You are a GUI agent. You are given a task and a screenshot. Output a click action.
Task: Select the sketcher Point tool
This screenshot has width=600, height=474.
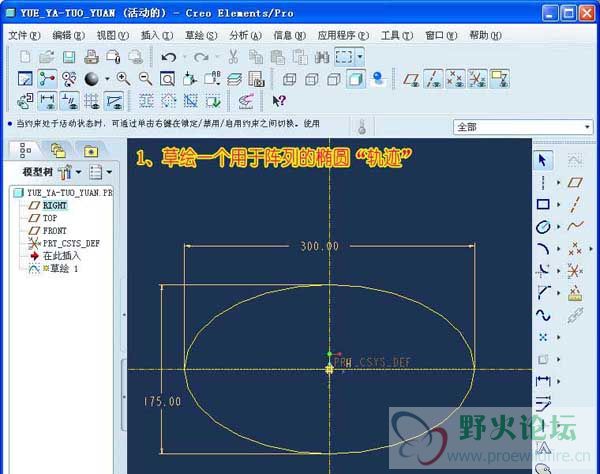click(x=543, y=337)
